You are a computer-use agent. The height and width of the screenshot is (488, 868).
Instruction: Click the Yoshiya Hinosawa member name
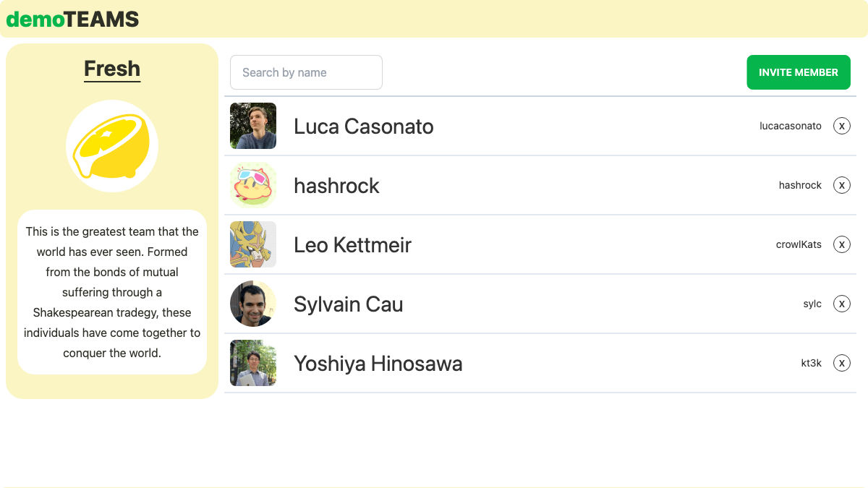(378, 363)
